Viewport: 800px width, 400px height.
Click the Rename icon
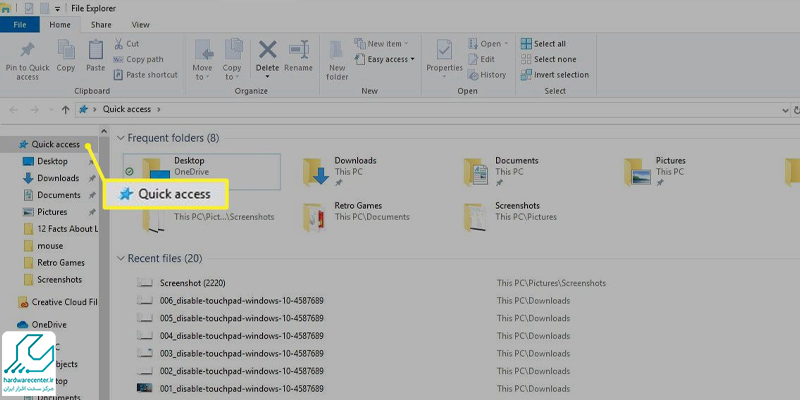tap(298, 50)
